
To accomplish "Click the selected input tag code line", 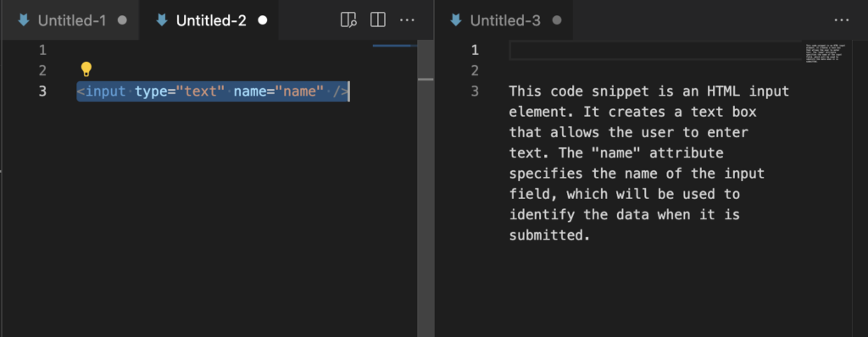I will tap(213, 91).
